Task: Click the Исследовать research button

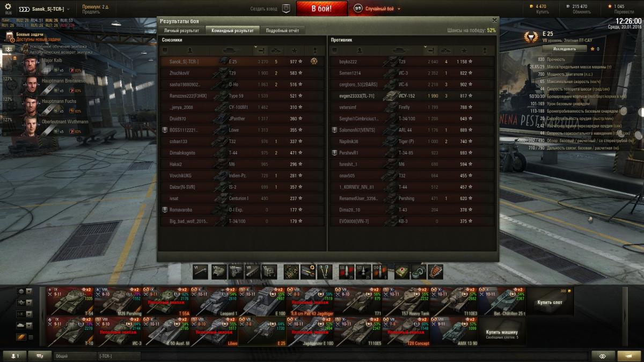Action: click(x=565, y=49)
